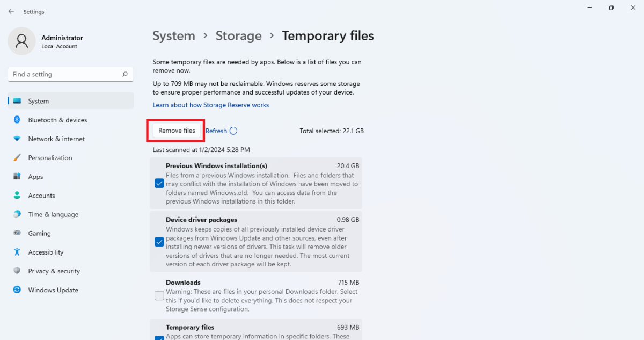Open the Storage Reserve learn more link
This screenshot has height=340, width=644.
tap(210, 105)
